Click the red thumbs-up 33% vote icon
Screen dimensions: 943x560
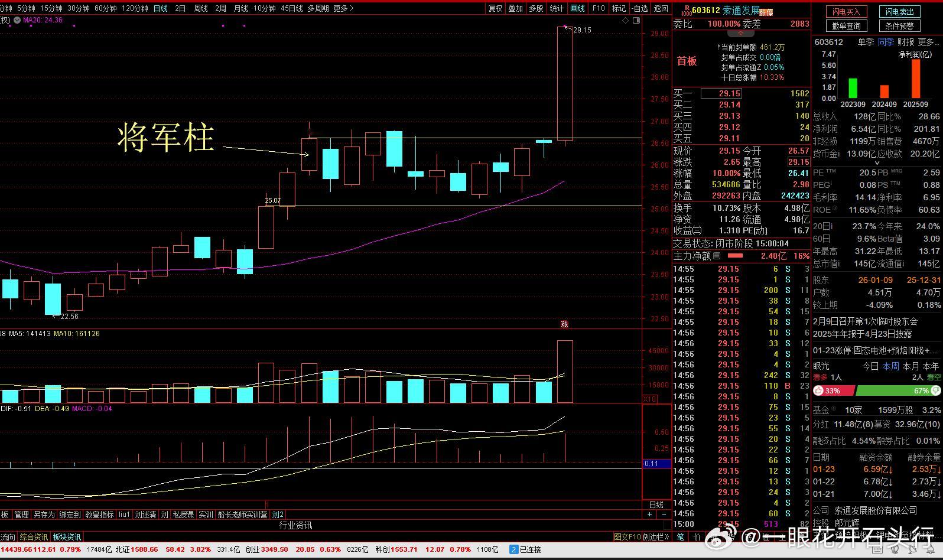(x=818, y=390)
